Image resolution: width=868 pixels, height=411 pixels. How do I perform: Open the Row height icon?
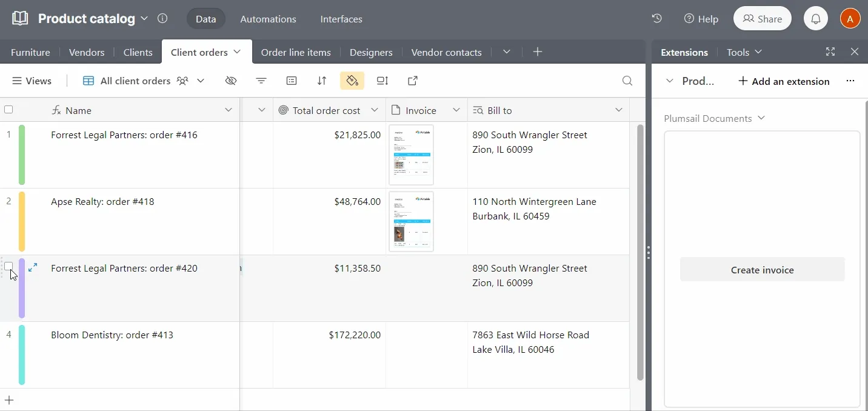tap(382, 81)
